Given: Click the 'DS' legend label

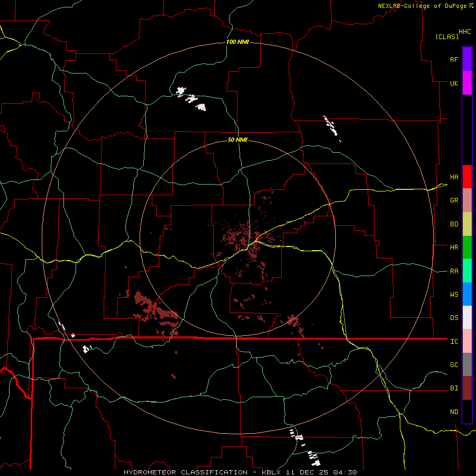Looking at the screenshot, I should click(454, 317).
